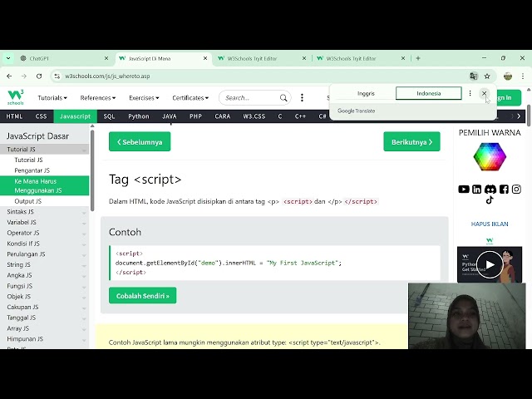This screenshot has height=399, width=532.
Task: Reload the current page
Action: [x=39, y=76]
